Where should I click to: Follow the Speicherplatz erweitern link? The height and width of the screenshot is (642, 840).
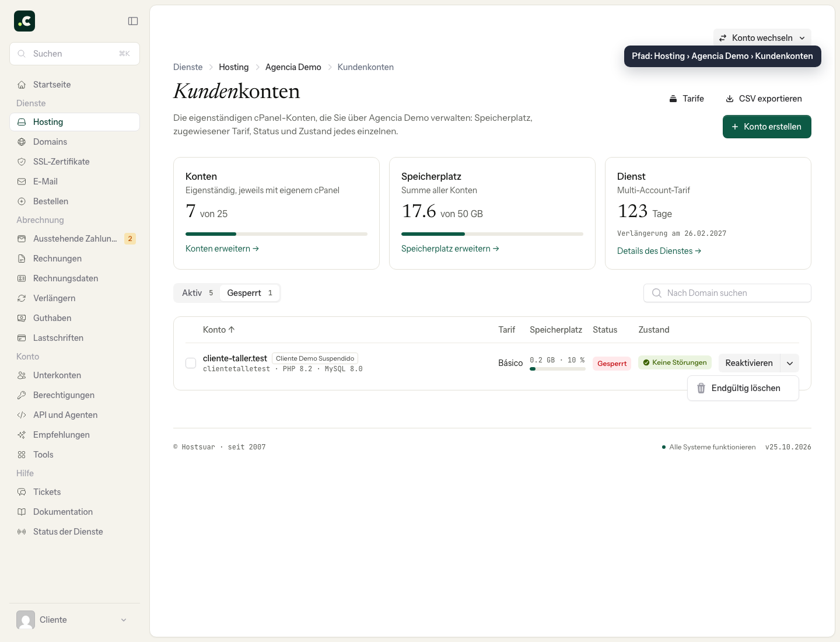tap(450, 249)
